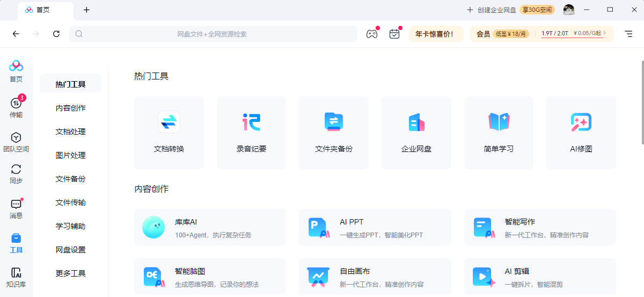Launch the 文件夹备份 folder backup tool
Image resolution: width=644 pixels, height=297 pixels.
334,133
